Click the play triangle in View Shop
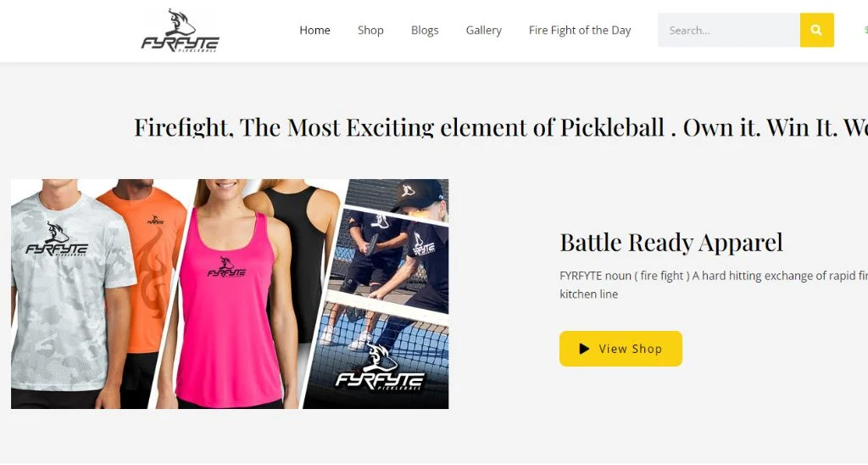The image size is (868, 465). tap(584, 349)
